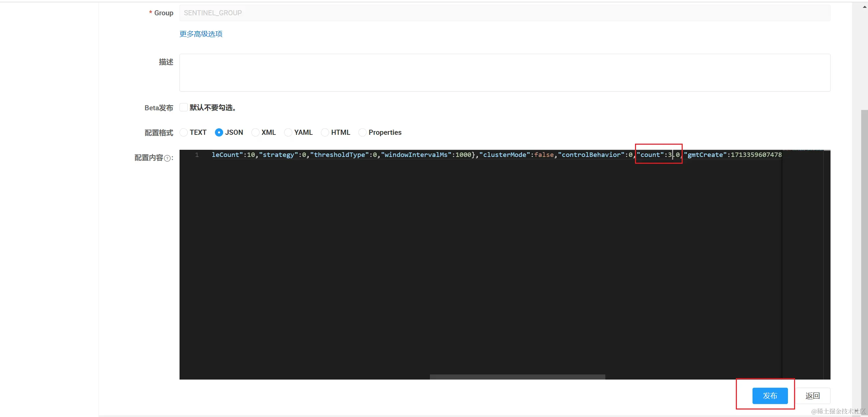
Task: Select the TEXT format radio button
Action: pyautogui.click(x=184, y=132)
